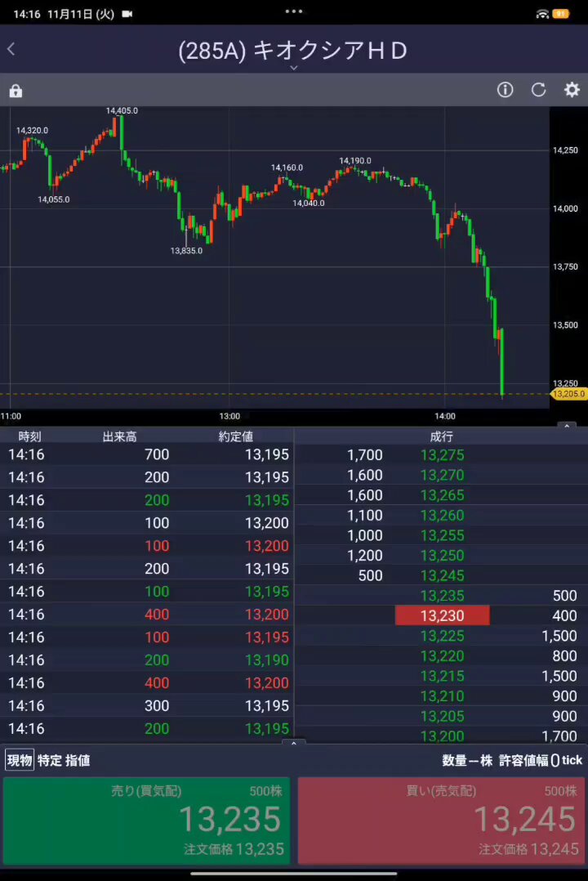Select ask price 13,265
This screenshot has width=588, height=881.
tap(442, 495)
